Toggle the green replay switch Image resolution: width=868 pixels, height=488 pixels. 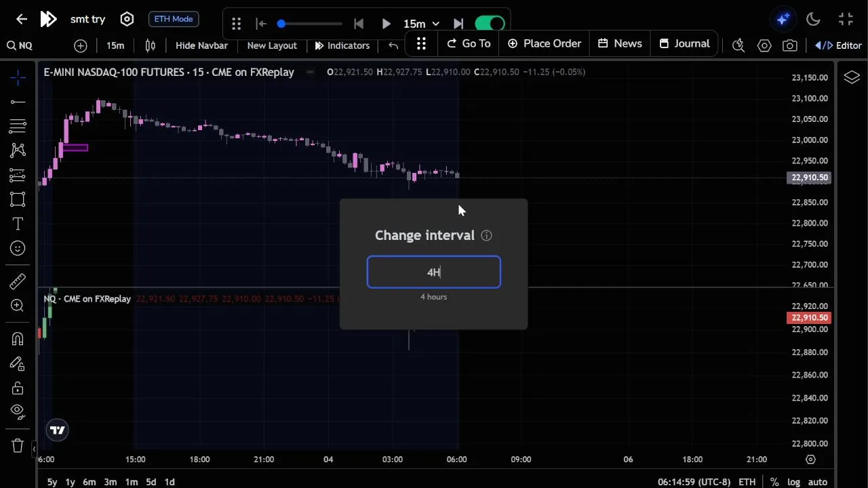tap(490, 24)
